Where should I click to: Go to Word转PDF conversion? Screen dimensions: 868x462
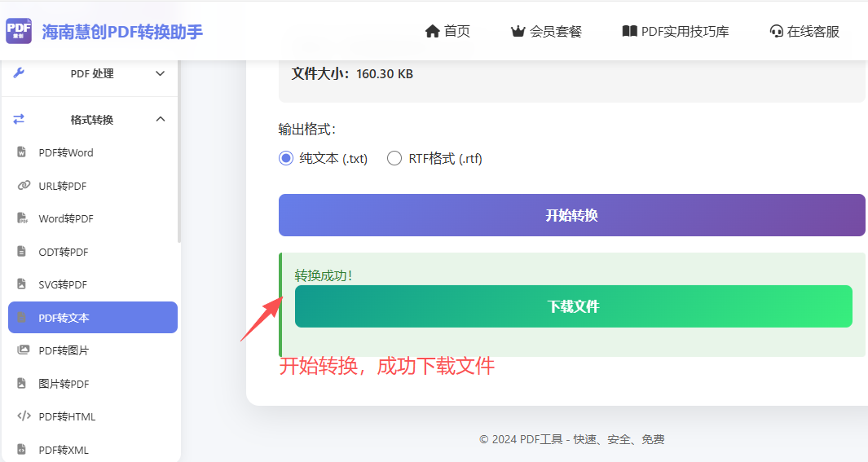click(x=92, y=218)
